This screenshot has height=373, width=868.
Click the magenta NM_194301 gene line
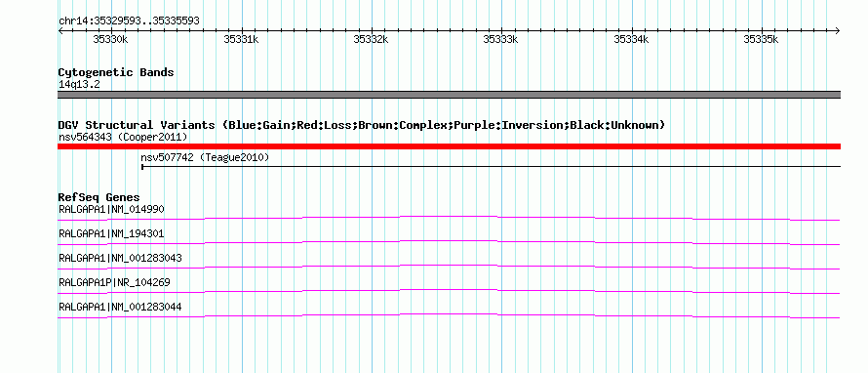pyautogui.click(x=449, y=241)
